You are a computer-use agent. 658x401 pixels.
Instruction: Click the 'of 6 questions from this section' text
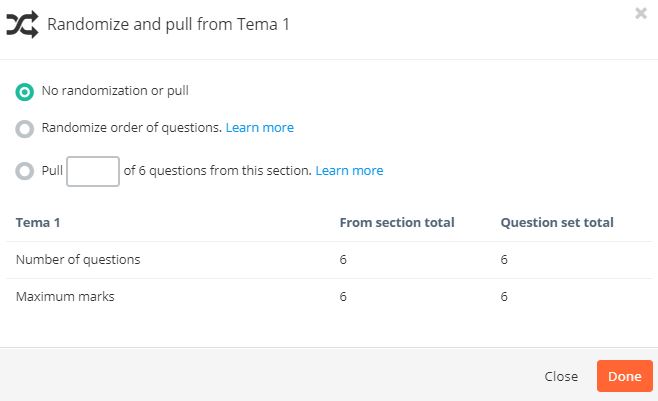[x=217, y=171]
